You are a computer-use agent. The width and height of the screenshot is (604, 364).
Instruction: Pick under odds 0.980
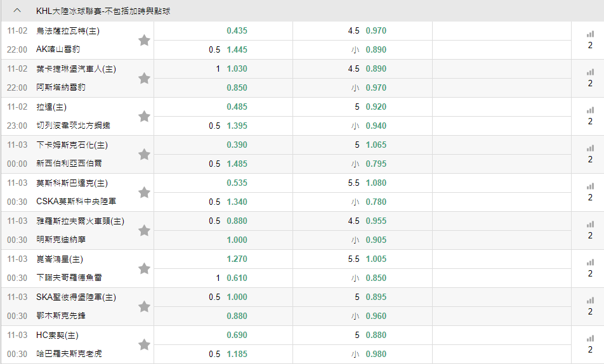(x=376, y=354)
